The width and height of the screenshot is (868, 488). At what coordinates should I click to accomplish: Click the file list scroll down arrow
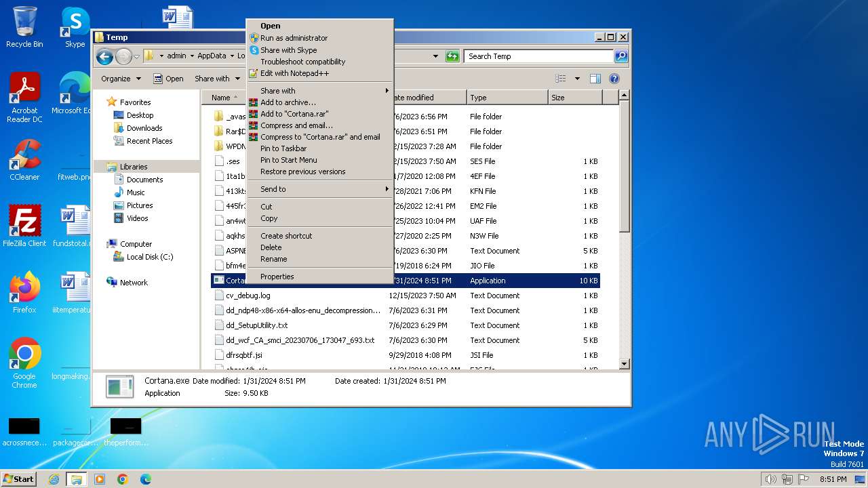point(625,364)
